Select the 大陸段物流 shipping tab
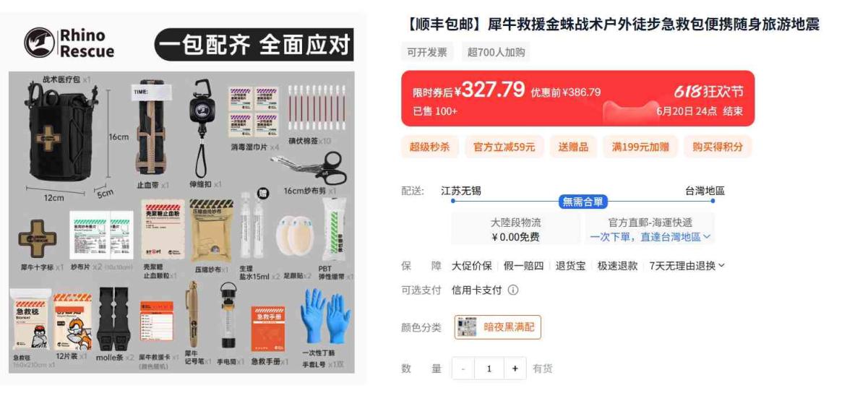This screenshot has height=393, width=868. tap(516, 229)
